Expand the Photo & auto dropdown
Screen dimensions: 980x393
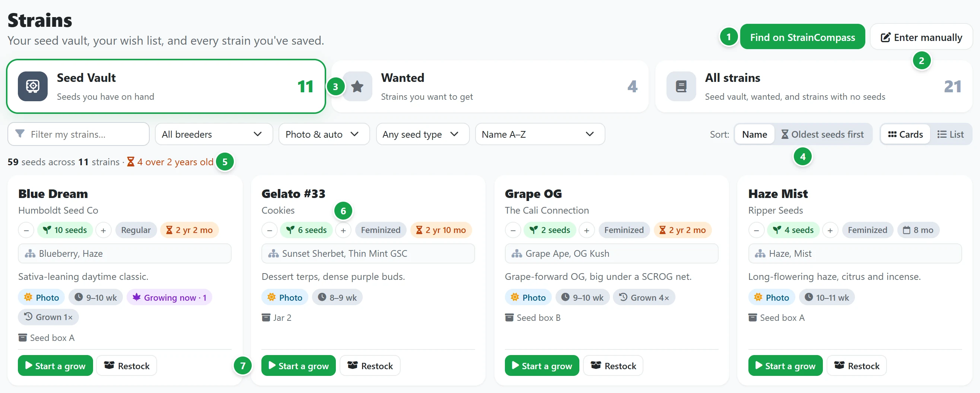tap(324, 134)
